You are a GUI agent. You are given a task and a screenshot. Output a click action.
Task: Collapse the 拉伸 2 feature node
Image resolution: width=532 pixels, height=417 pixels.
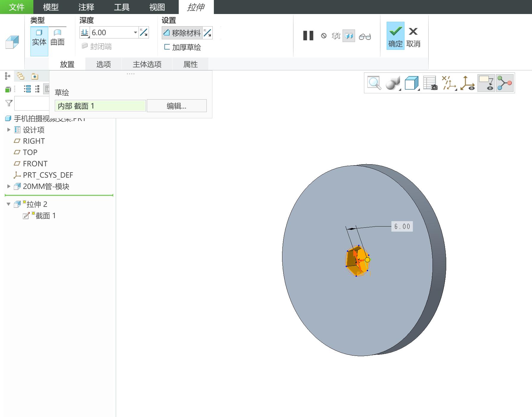coord(9,204)
